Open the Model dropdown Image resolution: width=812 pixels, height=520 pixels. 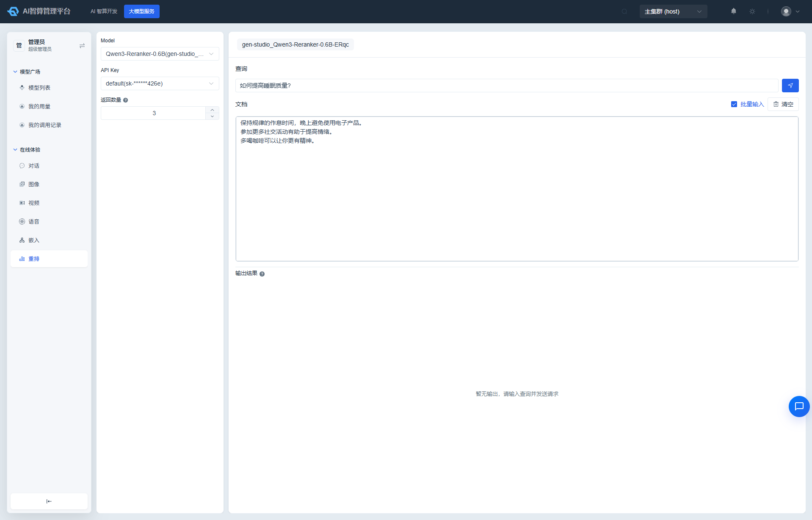[160, 54]
